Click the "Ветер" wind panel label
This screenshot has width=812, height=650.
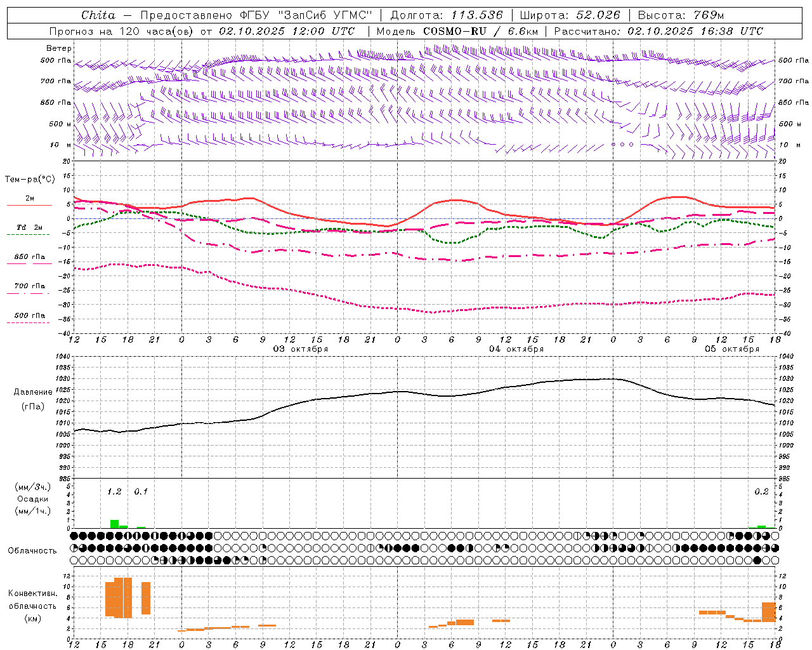(59, 48)
